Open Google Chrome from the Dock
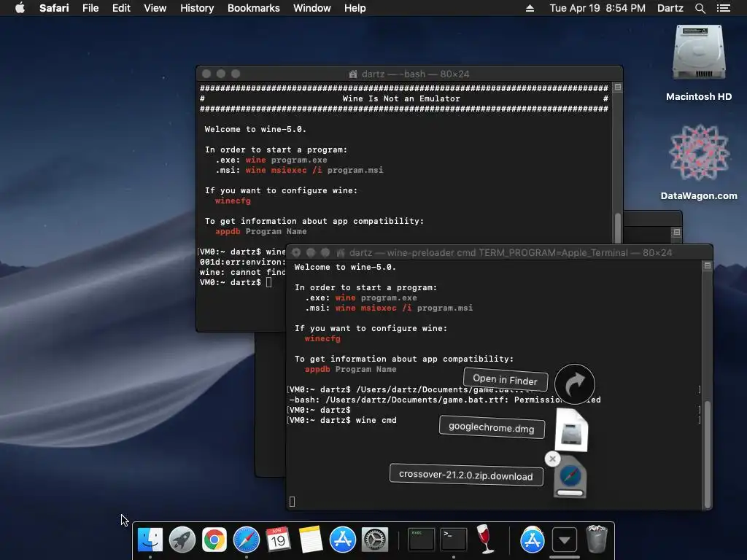The image size is (747, 560). tap(214, 540)
